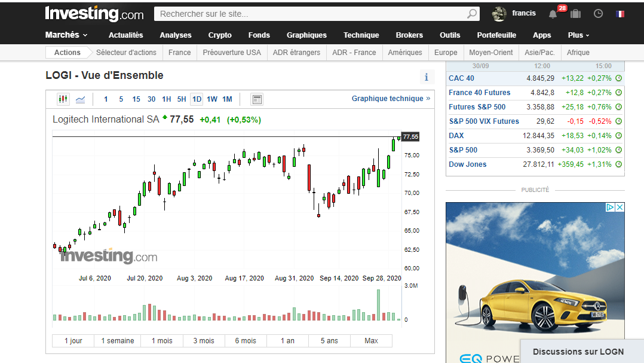644x363 pixels.
Task: Open Discussions sur LOGN panel
Action: click(582, 352)
